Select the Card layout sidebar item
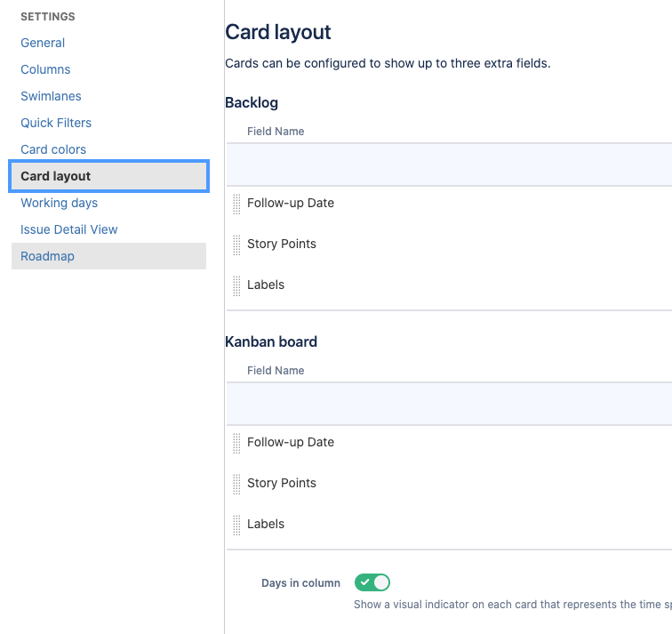This screenshot has height=634, width=672. [x=108, y=176]
